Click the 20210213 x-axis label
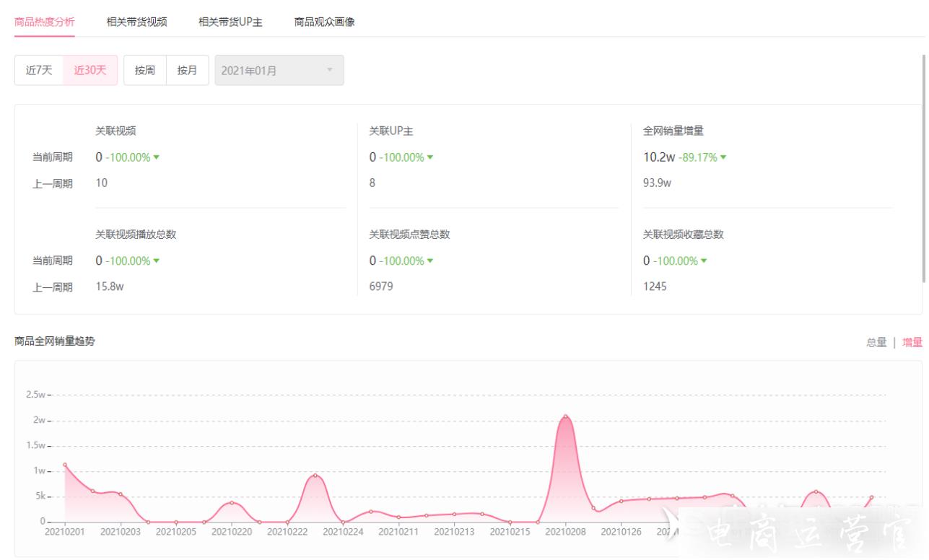This screenshot has height=560, width=929. pyautogui.click(x=454, y=532)
